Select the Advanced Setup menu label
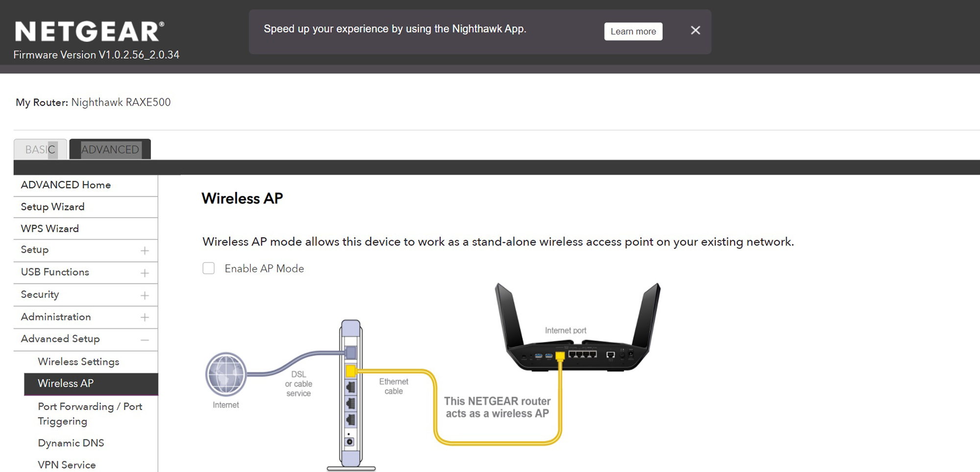980x472 pixels. 60,339
